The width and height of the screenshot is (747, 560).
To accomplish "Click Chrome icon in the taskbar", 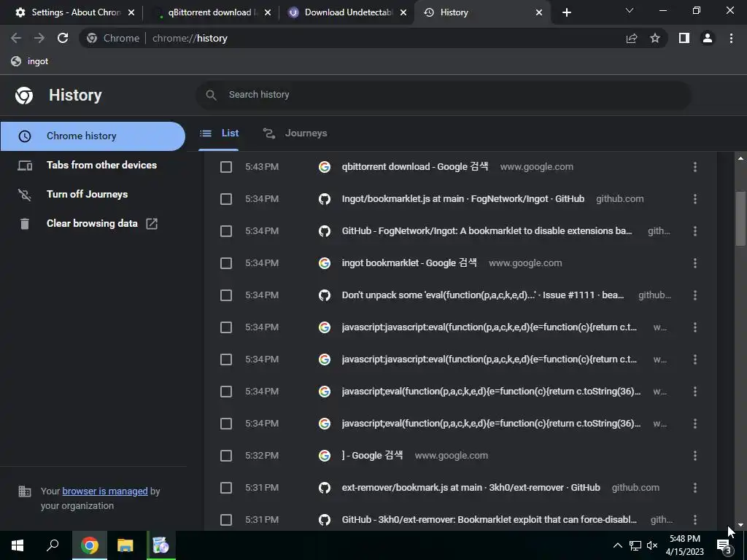I will (89, 545).
